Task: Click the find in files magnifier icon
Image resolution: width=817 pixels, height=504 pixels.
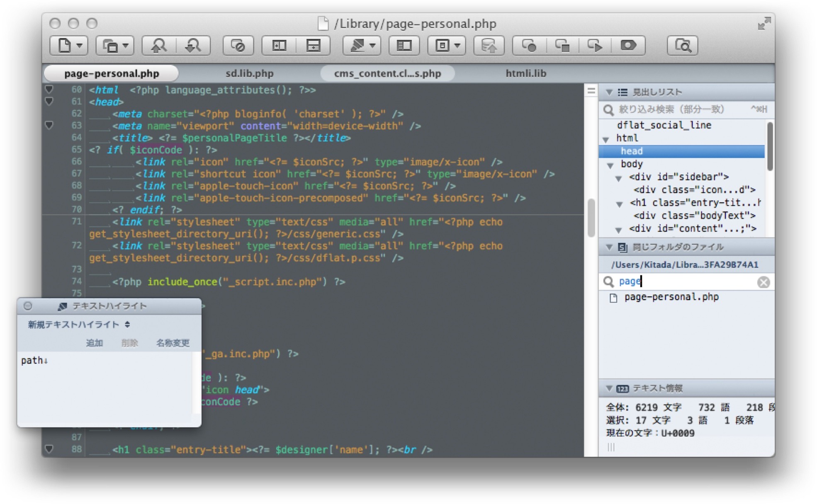Action: [682, 46]
